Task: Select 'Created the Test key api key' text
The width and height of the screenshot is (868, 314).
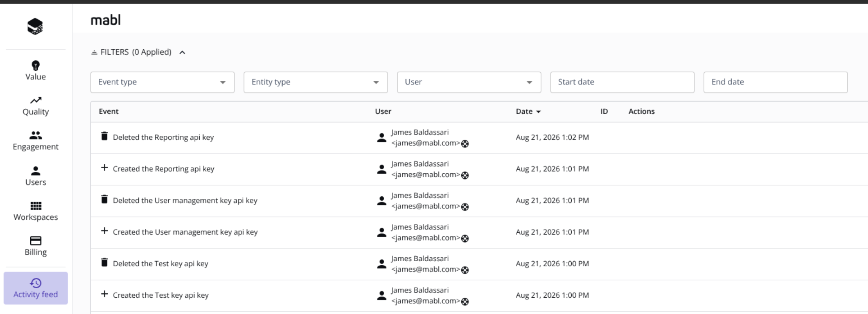Action: [x=161, y=295]
